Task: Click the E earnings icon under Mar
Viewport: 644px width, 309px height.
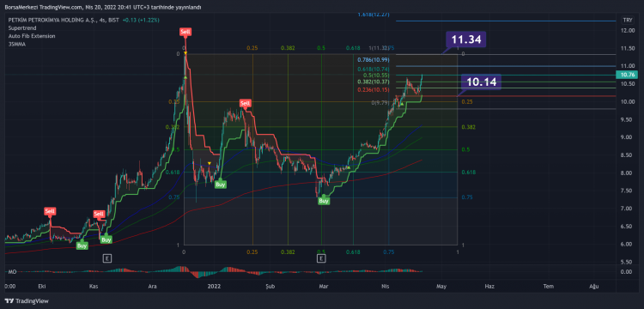Action: 322,258
